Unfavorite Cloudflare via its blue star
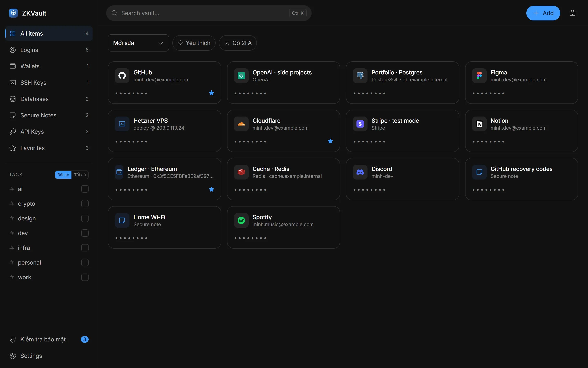588x368 pixels. (x=330, y=141)
